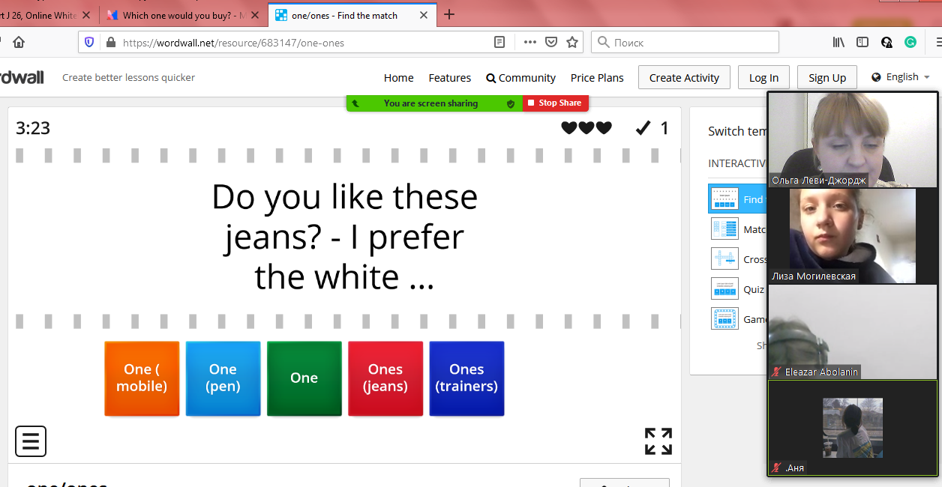942x487 pixels.
Task: Toggle reader view in the address bar
Action: coord(499,42)
